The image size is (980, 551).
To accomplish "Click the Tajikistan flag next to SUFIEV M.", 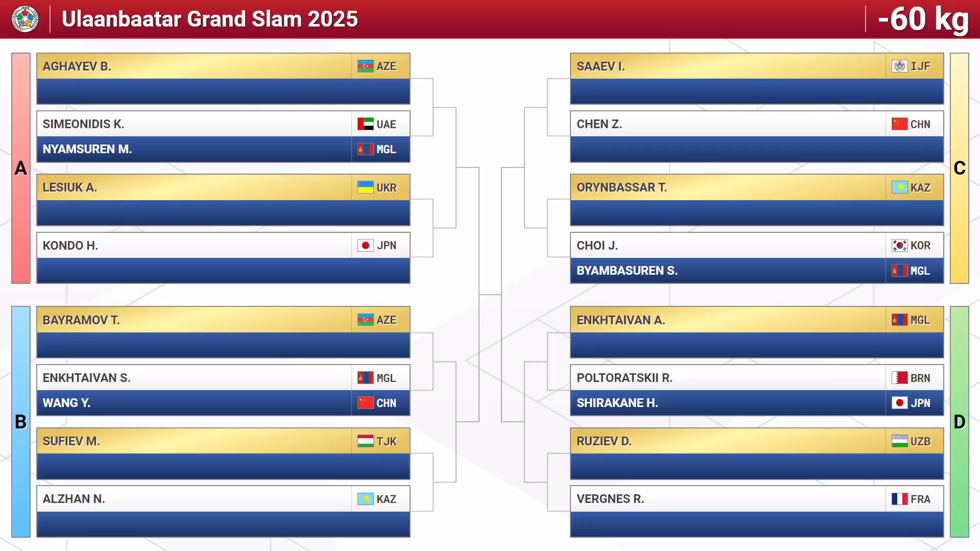I will click(365, 441).
